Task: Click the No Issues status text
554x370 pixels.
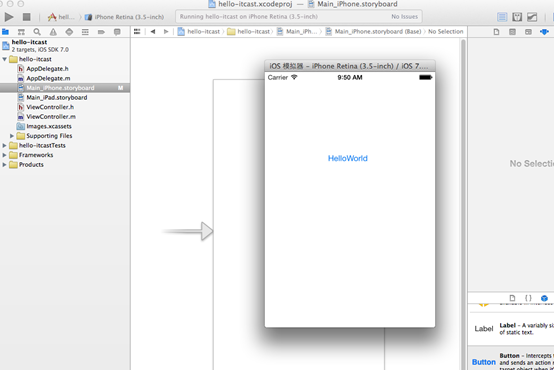Action: coord(405,17)
